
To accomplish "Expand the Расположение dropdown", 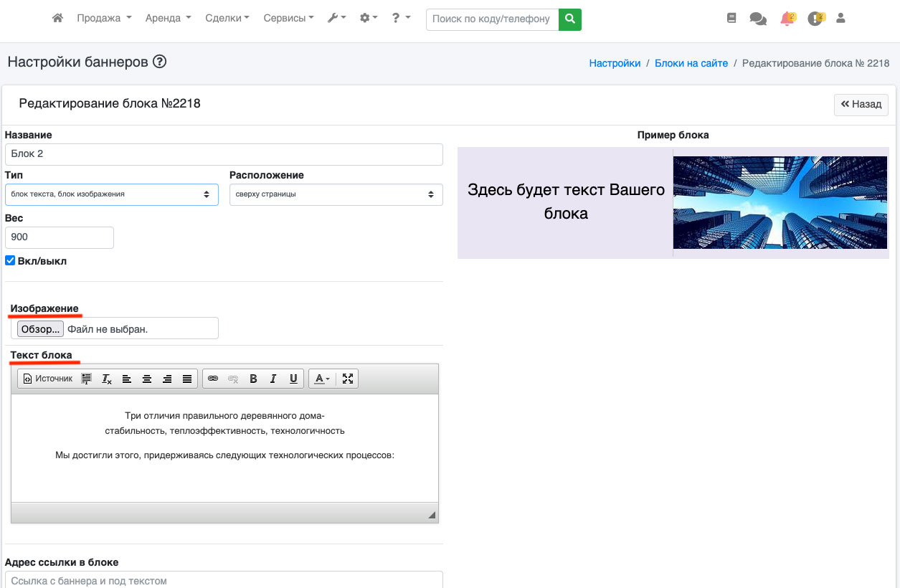I will (x=336, y=194).
